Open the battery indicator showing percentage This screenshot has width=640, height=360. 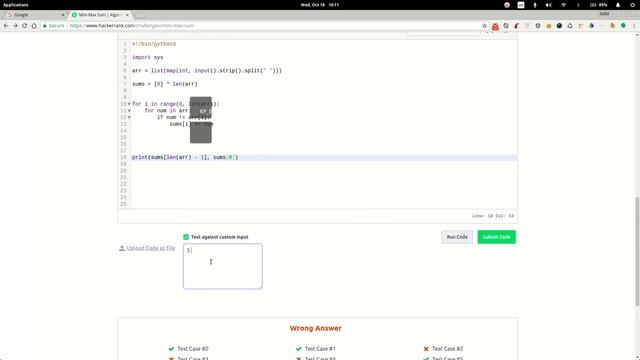[x=599, y=5]
